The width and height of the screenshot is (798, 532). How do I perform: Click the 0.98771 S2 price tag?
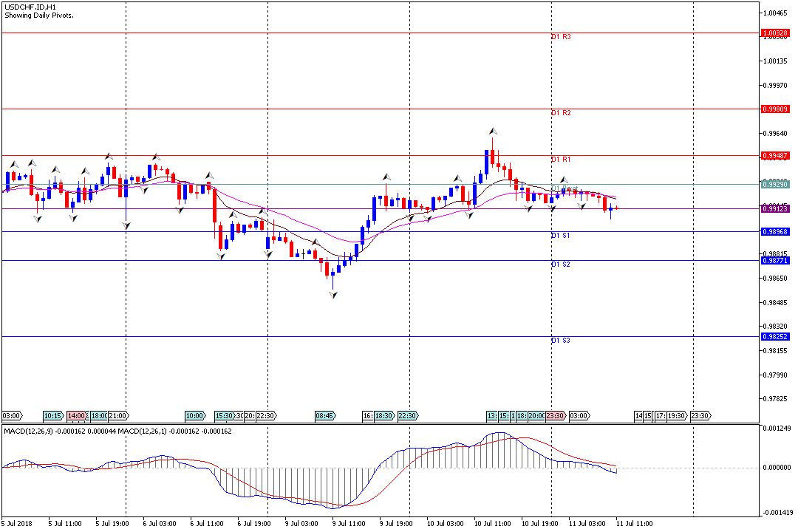point(775,261)
